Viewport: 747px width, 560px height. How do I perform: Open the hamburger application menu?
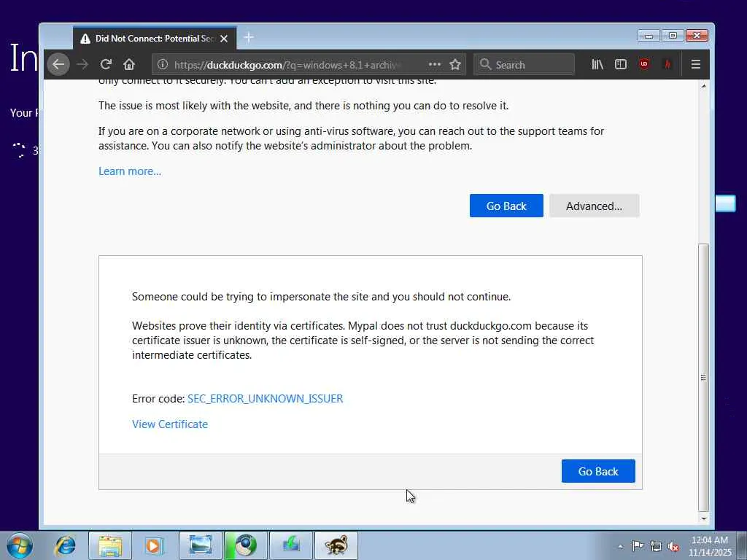pos(695,64)
